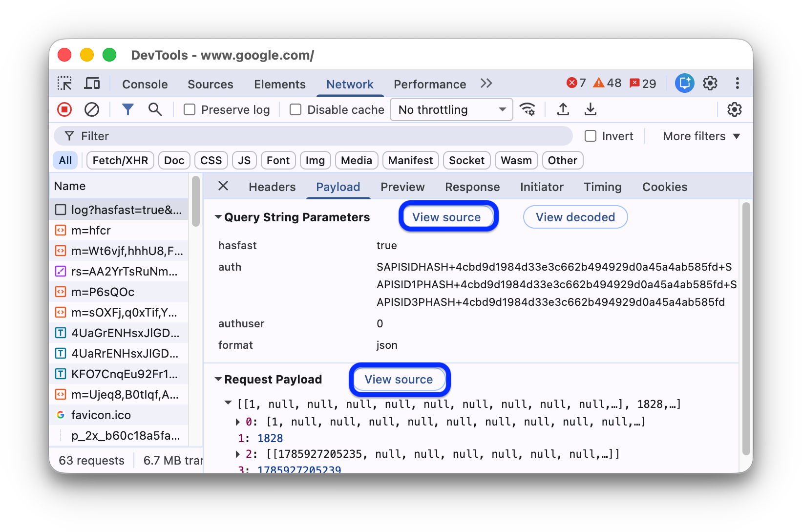Toggle the device toolbar icon
This screenshot has height=532, width=802.
click(x=92, y=84)
